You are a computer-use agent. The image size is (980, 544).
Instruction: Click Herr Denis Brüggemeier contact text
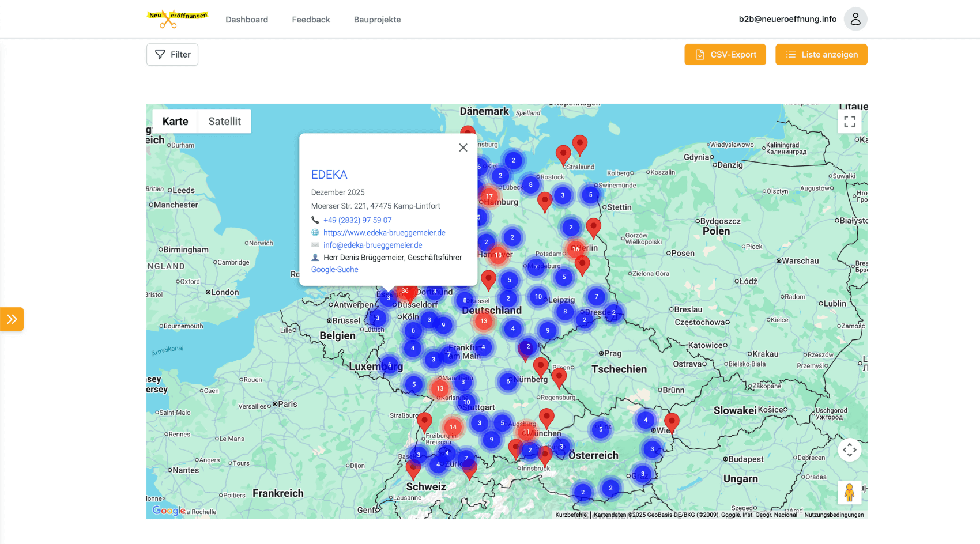(x=393, y=258)
